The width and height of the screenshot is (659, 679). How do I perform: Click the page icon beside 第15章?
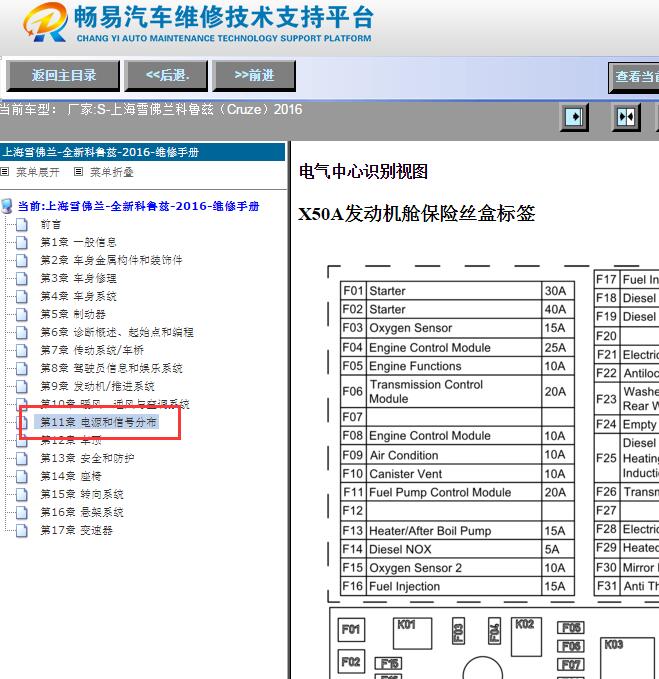click(x=22, y=494)
